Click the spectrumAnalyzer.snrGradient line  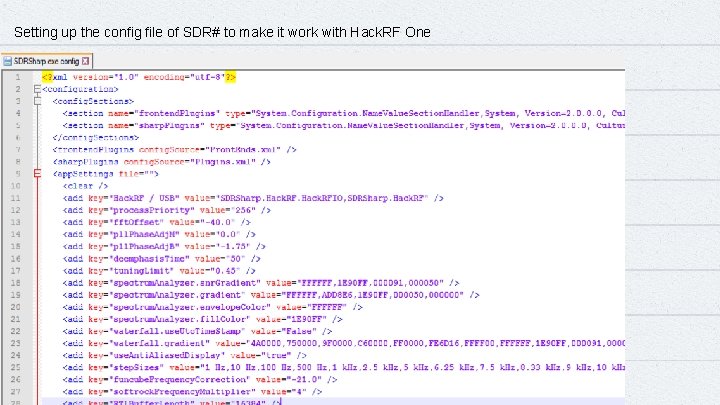click(x=261, y=283)
